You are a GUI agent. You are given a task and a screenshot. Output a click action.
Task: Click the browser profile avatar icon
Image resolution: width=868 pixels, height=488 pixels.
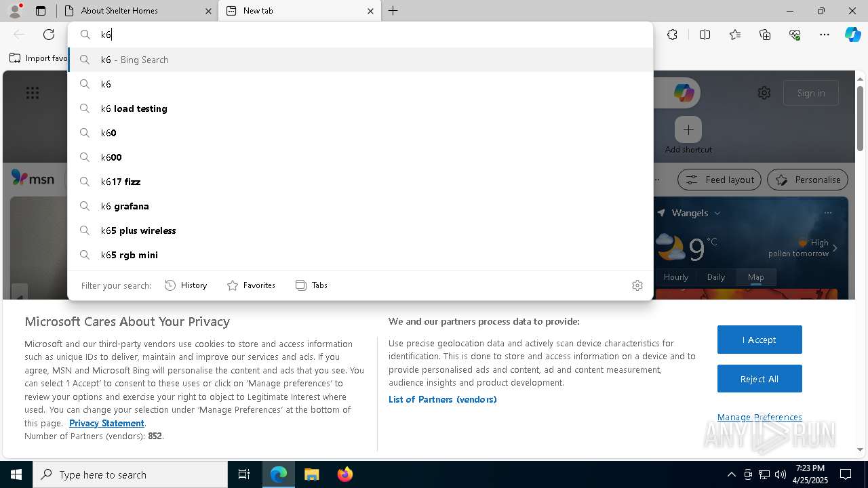15,11
